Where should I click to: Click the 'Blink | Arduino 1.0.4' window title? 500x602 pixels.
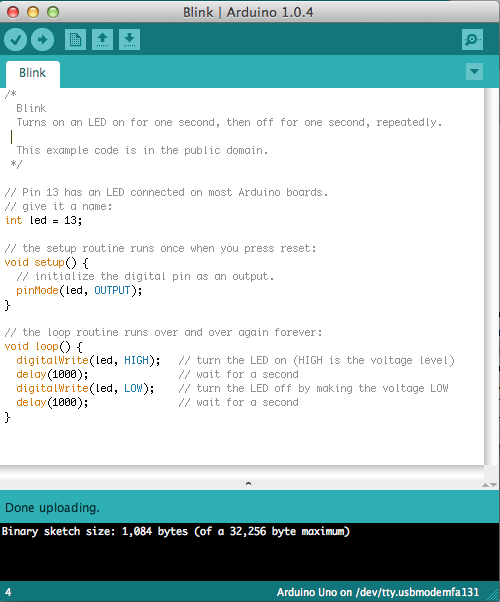[248, 12]
